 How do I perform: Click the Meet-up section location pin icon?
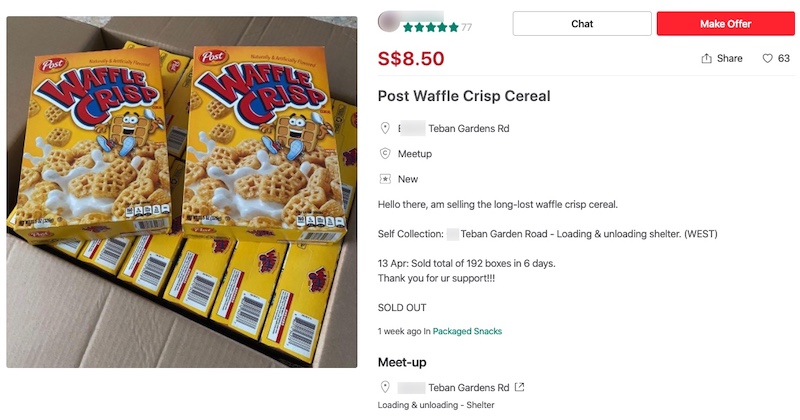tap(385, 387)
